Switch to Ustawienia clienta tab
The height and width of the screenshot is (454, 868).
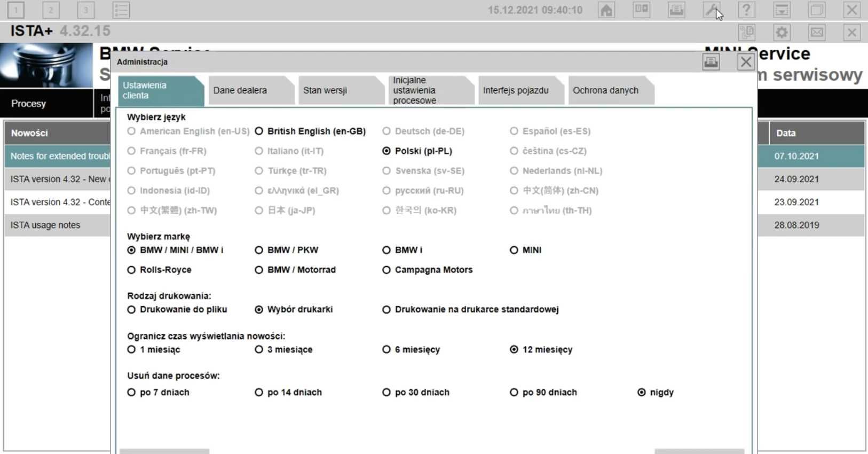pos(161,90)
